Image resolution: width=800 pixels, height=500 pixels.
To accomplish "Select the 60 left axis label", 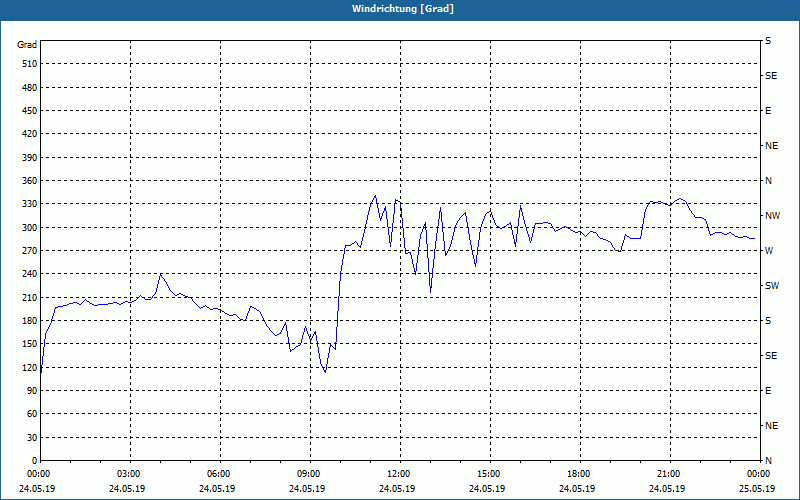I will coord(32,414).
